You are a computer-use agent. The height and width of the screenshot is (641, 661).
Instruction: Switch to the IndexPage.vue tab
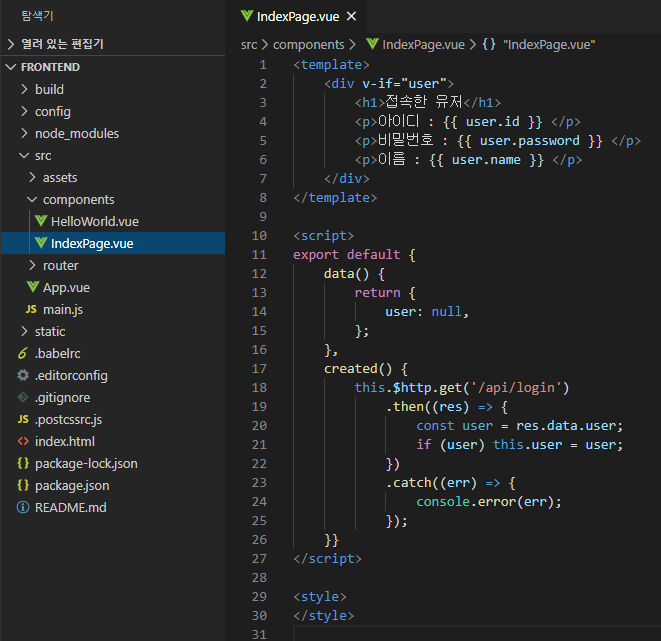(298, 16)
